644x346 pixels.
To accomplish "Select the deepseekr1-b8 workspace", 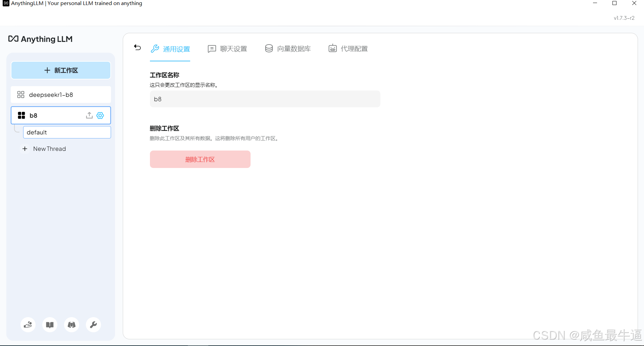I will coord(61,95).
